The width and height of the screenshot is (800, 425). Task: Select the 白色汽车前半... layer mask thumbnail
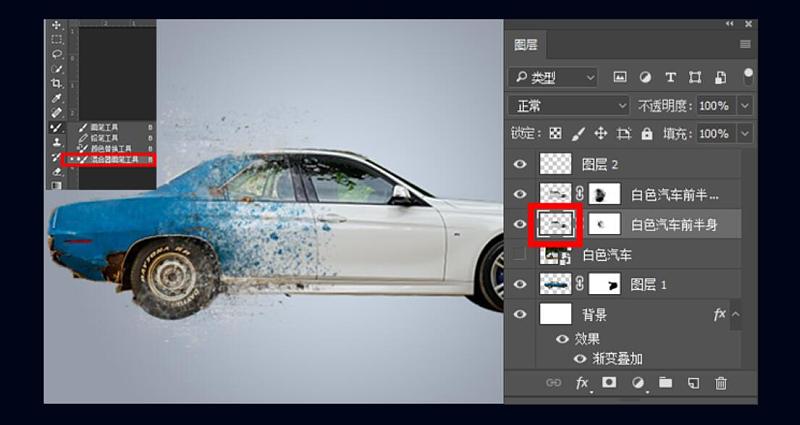pyautogui.click(x=605, y=194)
